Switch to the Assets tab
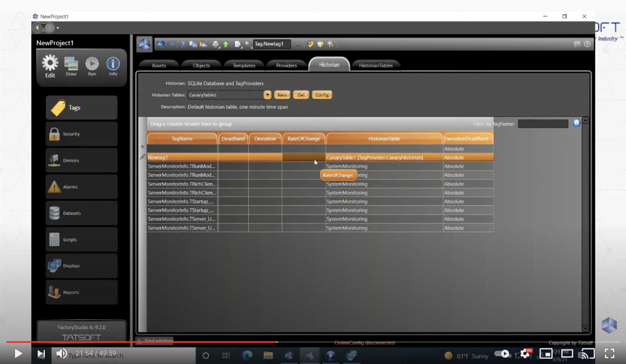 pyautogui.click(x=159, y=66)
